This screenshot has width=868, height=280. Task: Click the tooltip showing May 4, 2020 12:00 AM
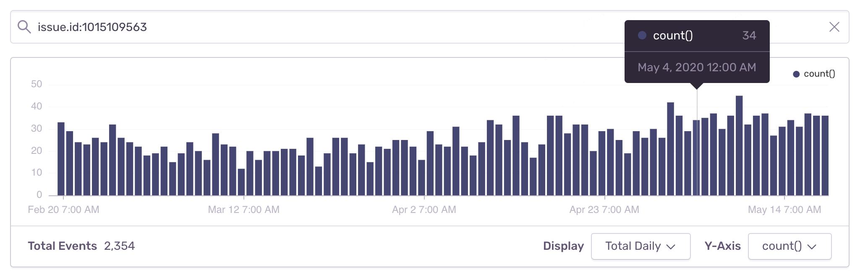(696, 67)
